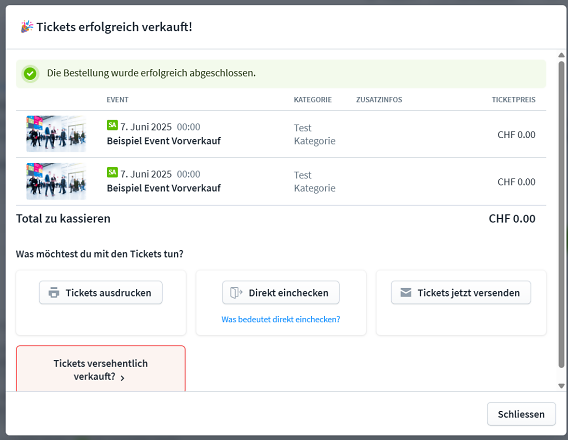Click the scrollbar up arrow

click(x=561, y=55)
